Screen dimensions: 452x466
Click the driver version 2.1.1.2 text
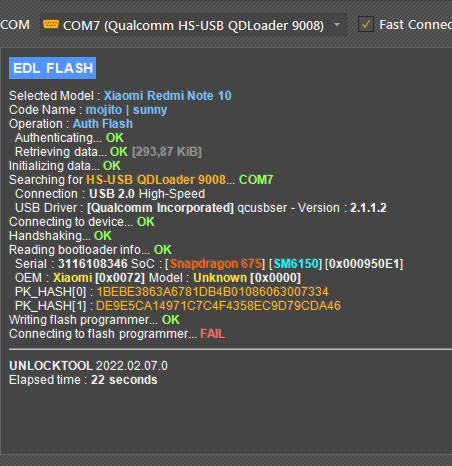(x=368, y=208)
